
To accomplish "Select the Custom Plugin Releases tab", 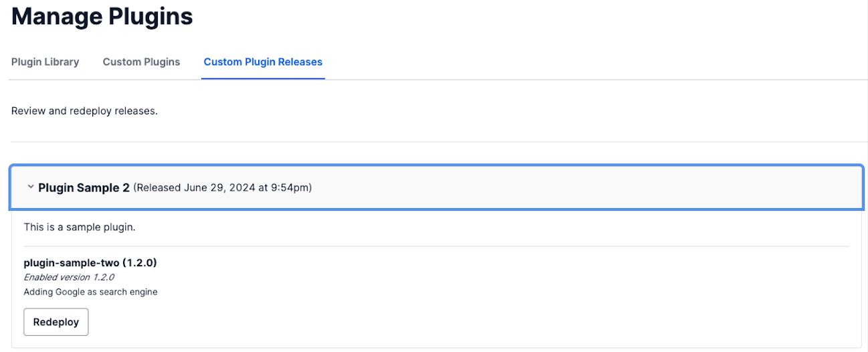I will (263, 62).
